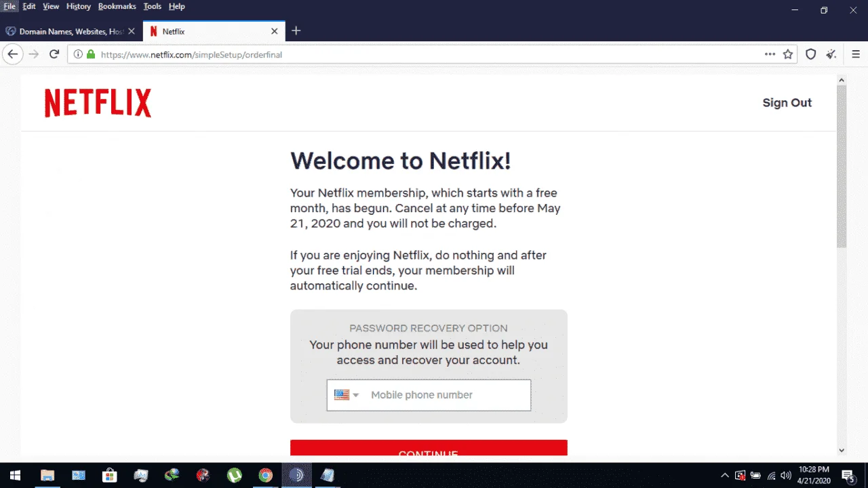
Task: Click the 'PASSWORD RECOVERY OPTION' label
Action: [x=429, y=328]
